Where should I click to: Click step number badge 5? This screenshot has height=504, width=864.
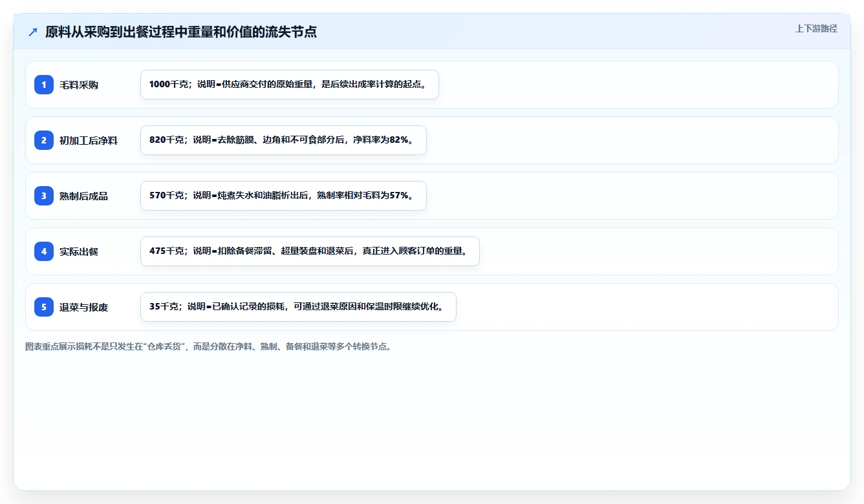pyautogui.click(x=44, y=307)
